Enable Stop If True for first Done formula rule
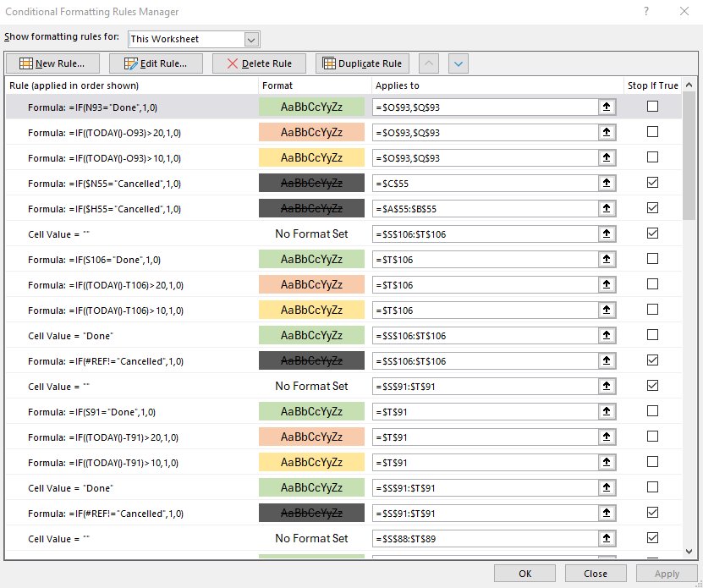Screen dimensions: 703x588 click(x=652, y=107)
